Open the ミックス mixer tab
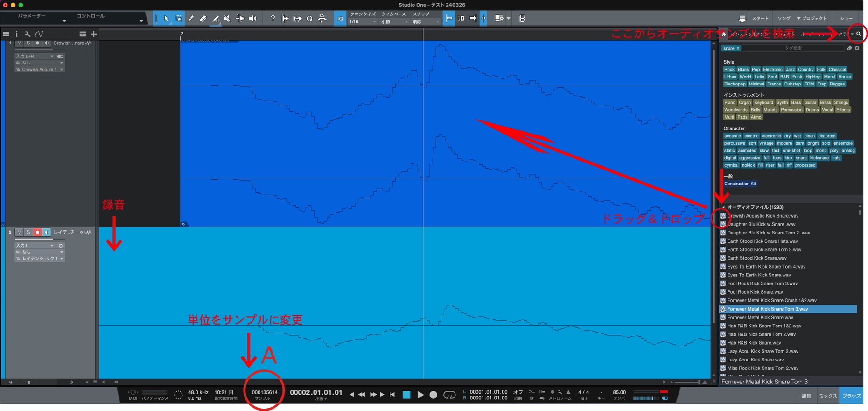 (x=828, y=396)
